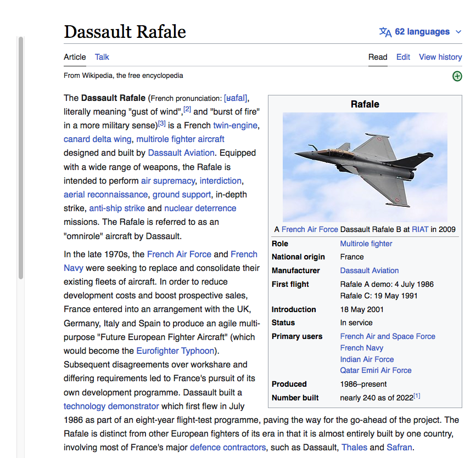Click the green plus protection icon
This screenshot has height=458, width=476.
tap(457, 76)
